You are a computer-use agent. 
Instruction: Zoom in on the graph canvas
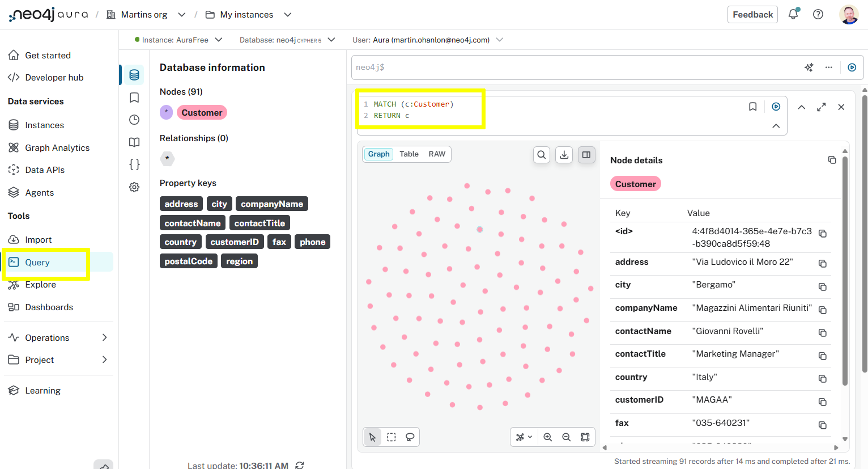coord(547,437)
